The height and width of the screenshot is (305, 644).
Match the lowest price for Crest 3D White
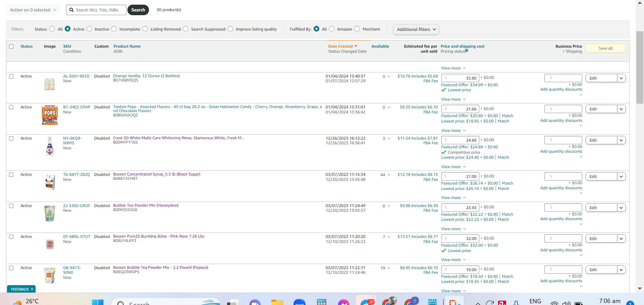[503, 157]
